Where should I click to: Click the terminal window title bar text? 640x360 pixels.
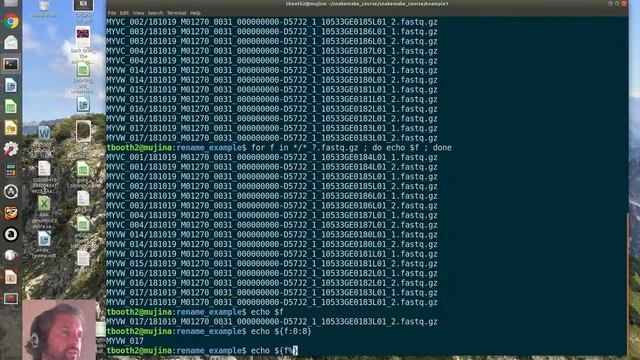367,4
